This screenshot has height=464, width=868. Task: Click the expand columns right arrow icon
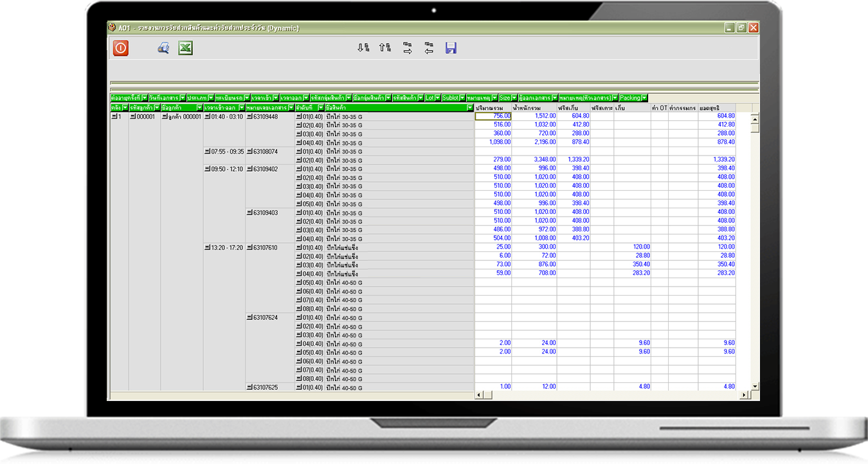click(408, 48)
